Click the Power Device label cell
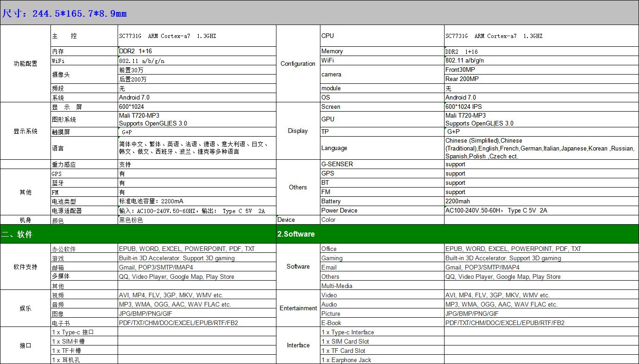Viewport: 639px width, 364px height. click(x=382, y=210)
